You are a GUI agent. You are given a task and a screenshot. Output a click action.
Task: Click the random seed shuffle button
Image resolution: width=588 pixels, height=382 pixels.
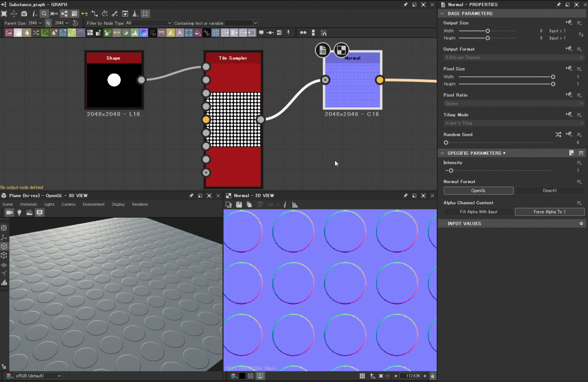[x=559, y=134]
